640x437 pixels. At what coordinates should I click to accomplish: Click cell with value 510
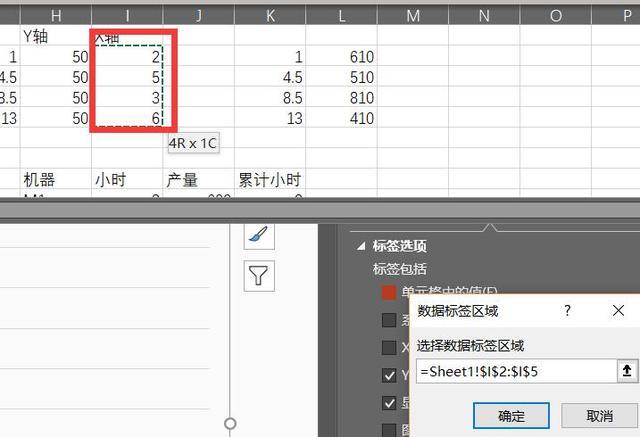[x=342, y=77]
